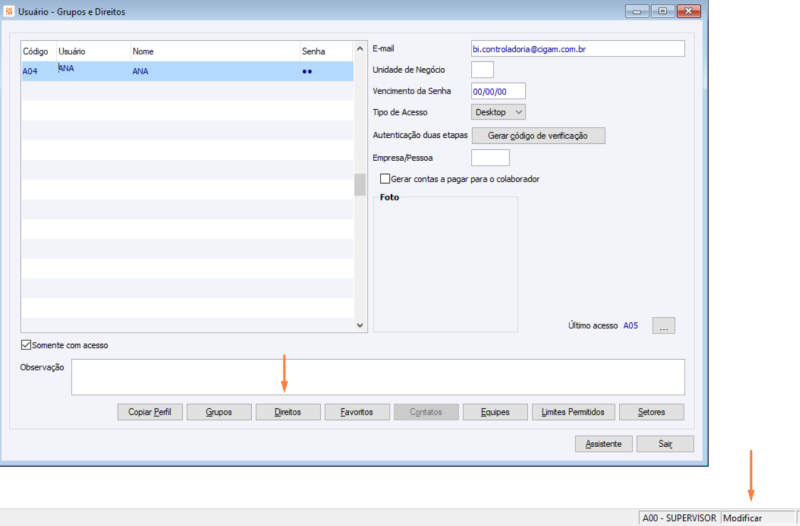Image resolution: width=800 pixels, height=526 pixels.
Task: Expand the Tipo de Acesso dropdown
Action: 498,112
